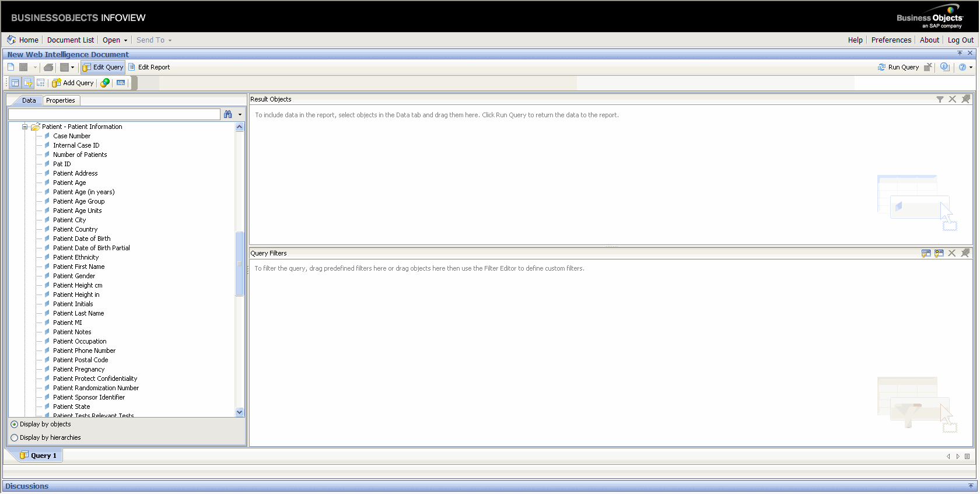The image size is (980, 494).
Task: Click the Remove (X) icon in Result Objects
Action: point(952,99)
